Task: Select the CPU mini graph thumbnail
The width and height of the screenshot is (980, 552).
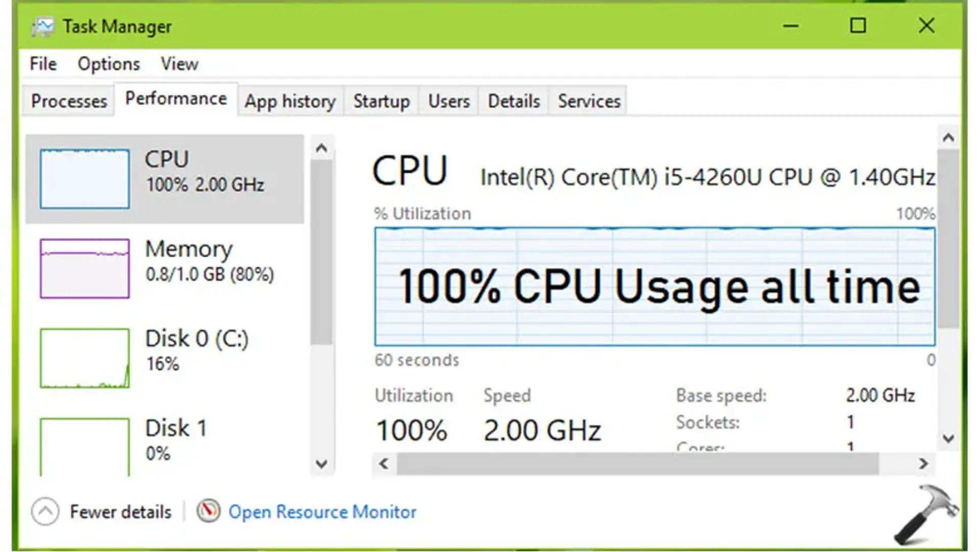Action: click(85, 179)
